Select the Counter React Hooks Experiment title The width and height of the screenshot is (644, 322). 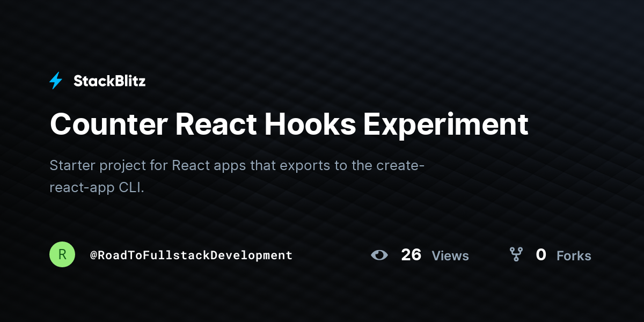[289, 125]
